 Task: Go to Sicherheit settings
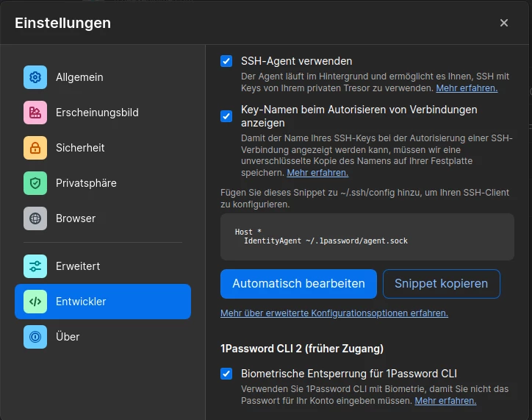(103, 148)
